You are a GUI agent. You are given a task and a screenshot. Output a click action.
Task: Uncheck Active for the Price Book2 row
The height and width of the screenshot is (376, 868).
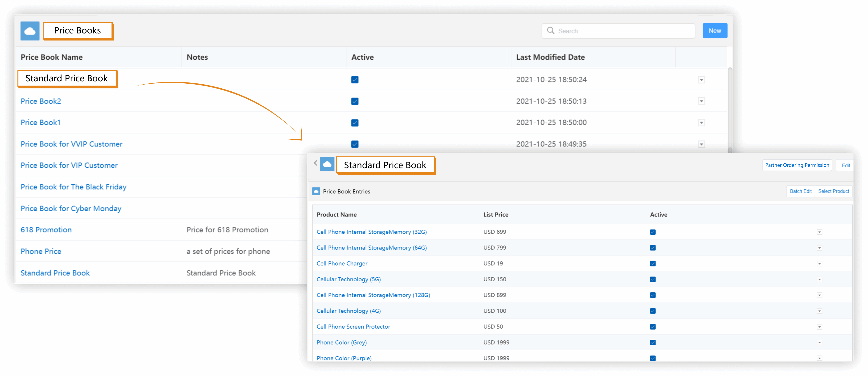click(354, 101)
